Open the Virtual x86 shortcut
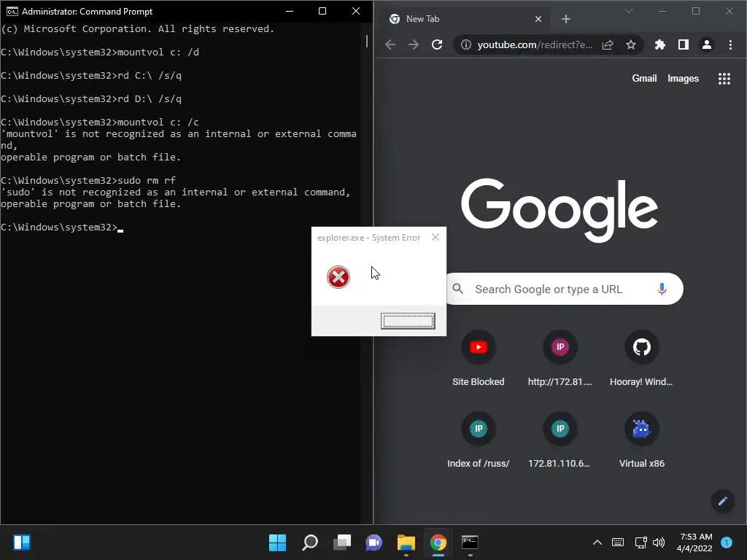The width and height of the screenshot is (747, 560). click(641, 440)
